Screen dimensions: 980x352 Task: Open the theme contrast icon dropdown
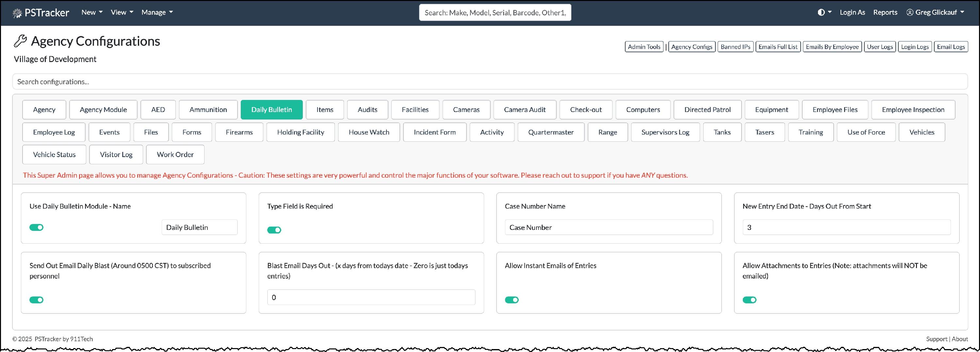[825, 12]
